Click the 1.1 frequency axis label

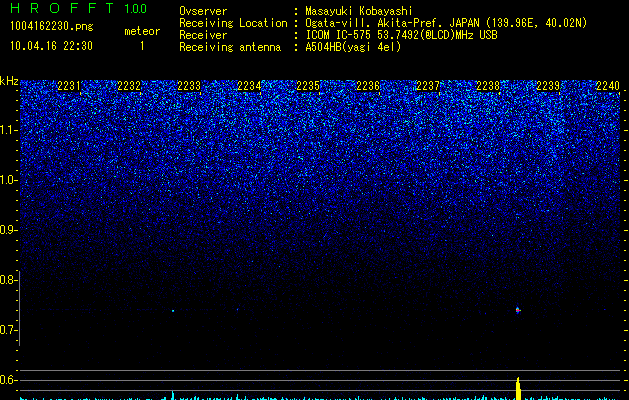tap(8, 130)
